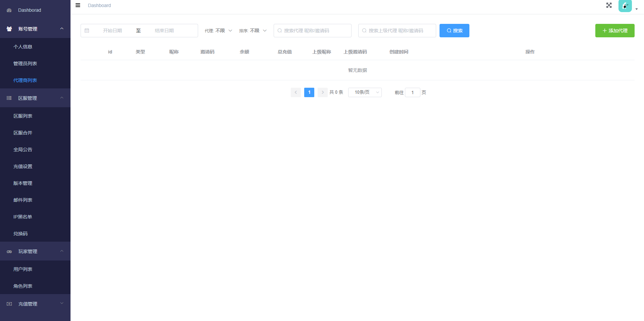Viewport: 644px width, 321px height.
Task: Click the 玩家管理 gamepad icon
Action: pyautogui.click(x=9, y=251)
